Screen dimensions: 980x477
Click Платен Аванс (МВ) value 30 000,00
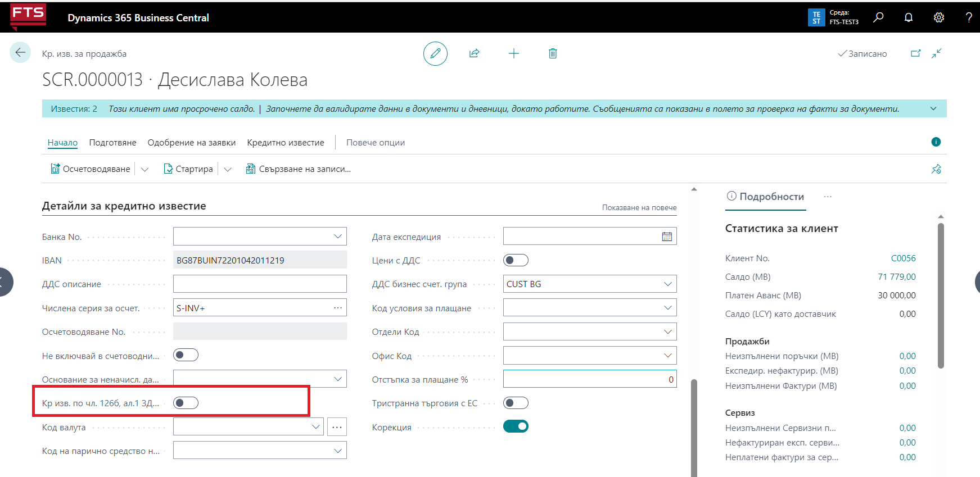(897, 296)
